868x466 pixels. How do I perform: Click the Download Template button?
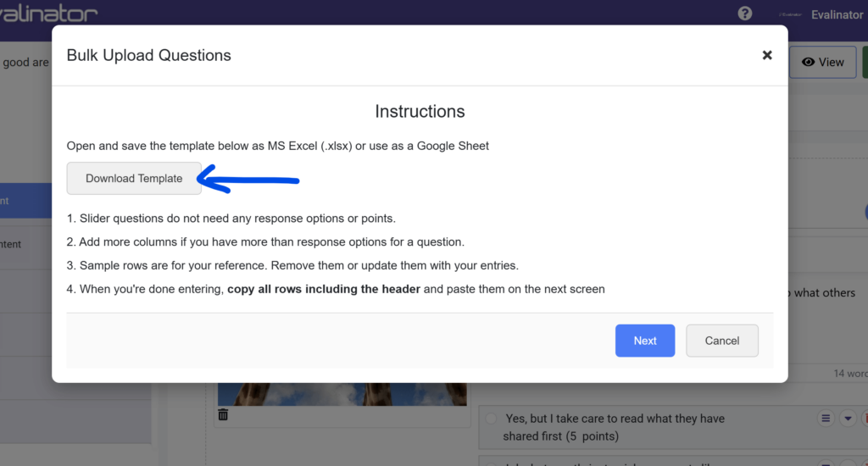tap(134, 179)
